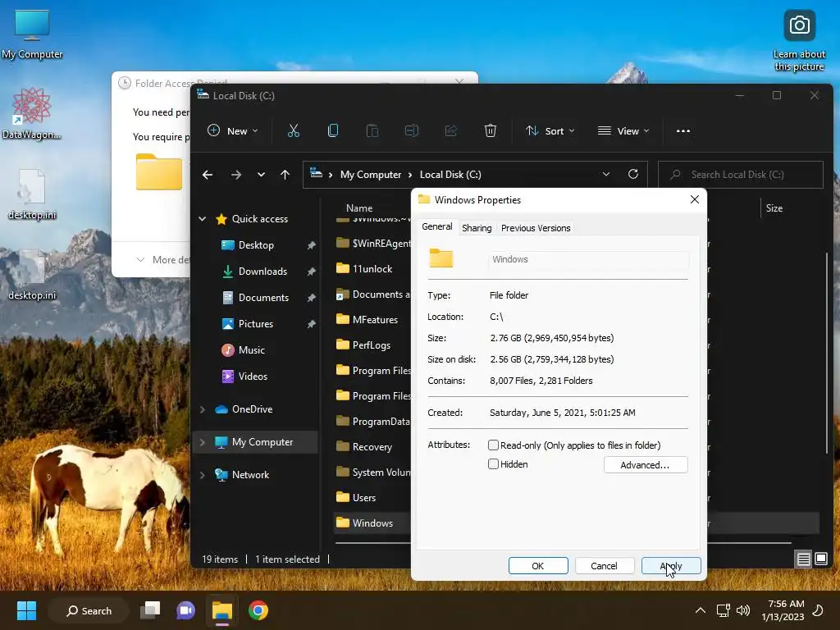Click the Copy icon in Explorer toolbar

coord(333,130)
